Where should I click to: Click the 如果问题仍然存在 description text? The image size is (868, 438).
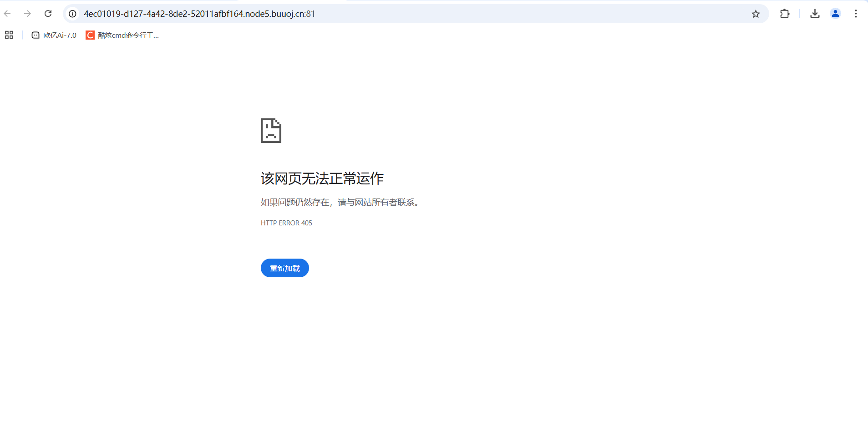click(x=340, y=203)
